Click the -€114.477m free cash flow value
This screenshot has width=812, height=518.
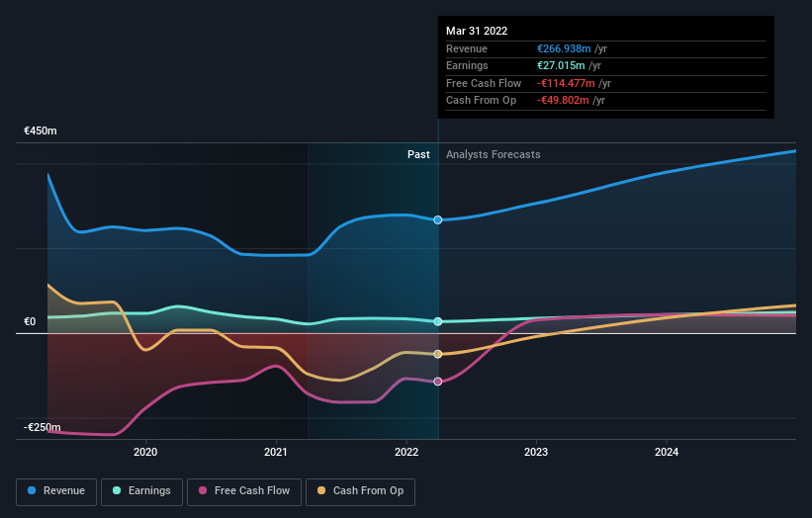pos(566,83)
